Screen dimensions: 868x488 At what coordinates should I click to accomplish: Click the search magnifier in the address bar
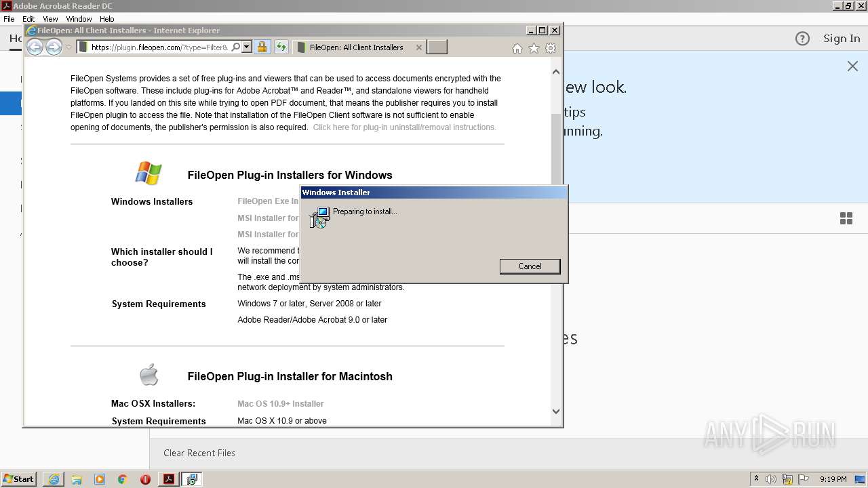(x=235, y=47)
